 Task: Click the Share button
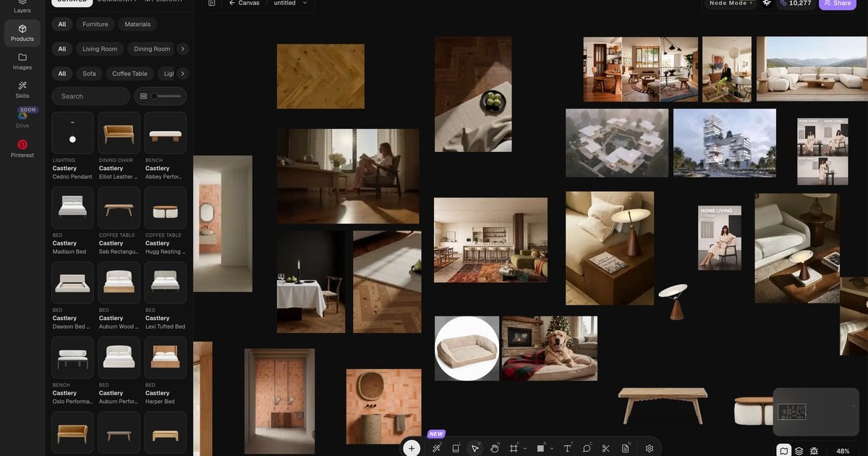(x=837, y=3)
